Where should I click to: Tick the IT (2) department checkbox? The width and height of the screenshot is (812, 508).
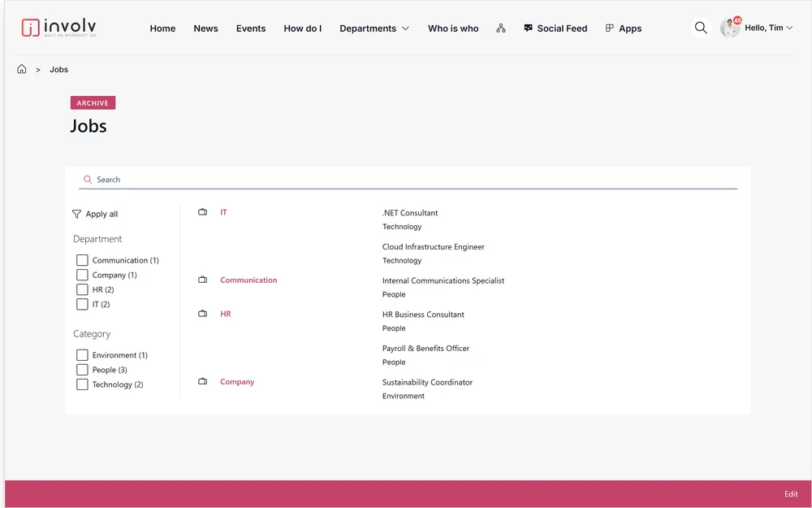pyautogui.click(x=82, y=304)
